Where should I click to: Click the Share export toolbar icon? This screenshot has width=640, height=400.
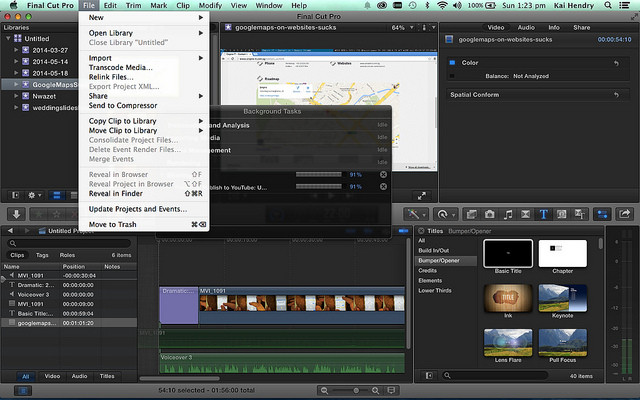point(624,214)
